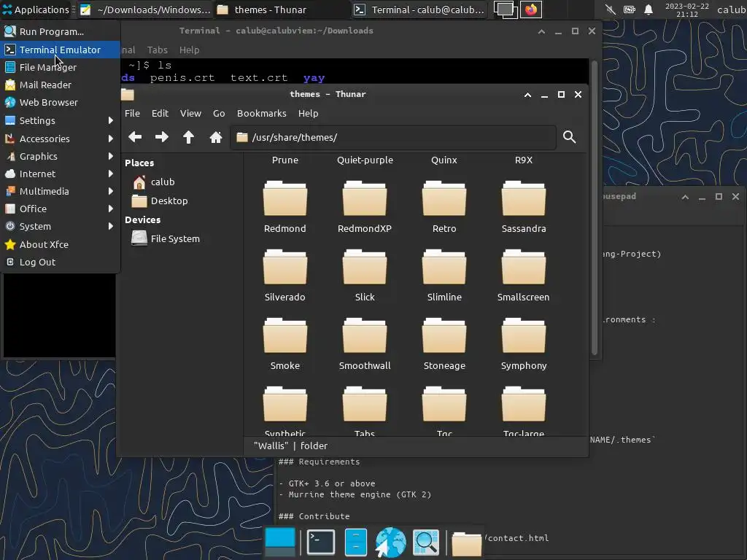Open the Redmond theme folder

click(x=285, y=205)
